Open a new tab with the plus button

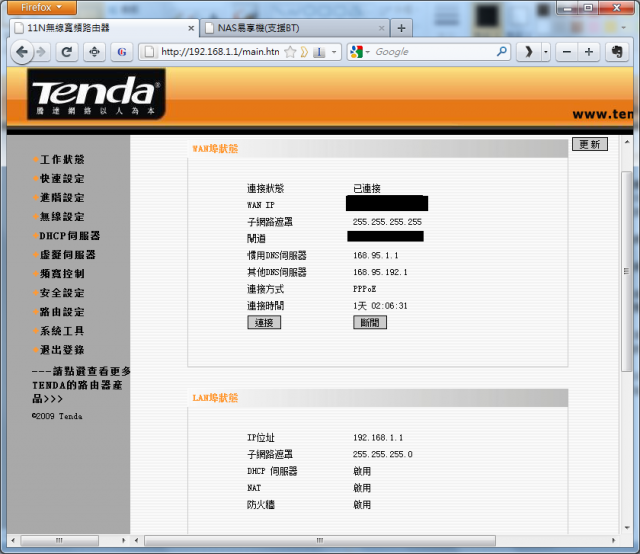401,28
